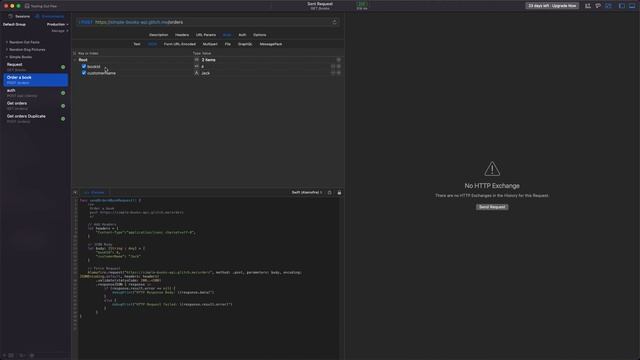Open the Manage dropdown in the sidebar

[x=60, y=31]
